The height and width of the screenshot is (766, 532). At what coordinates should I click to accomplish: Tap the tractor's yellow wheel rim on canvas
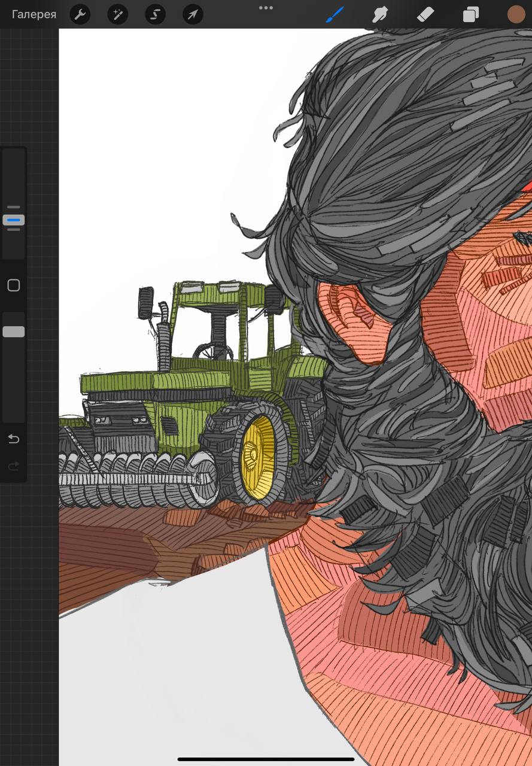pos(257,458)
